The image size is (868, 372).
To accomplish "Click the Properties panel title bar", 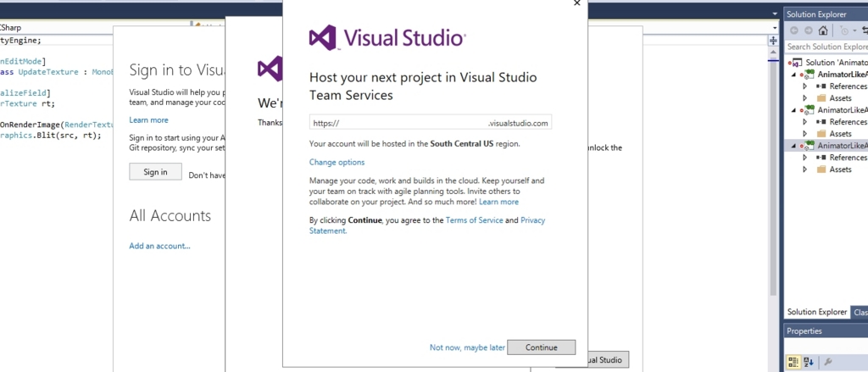I will pos(826,331).
